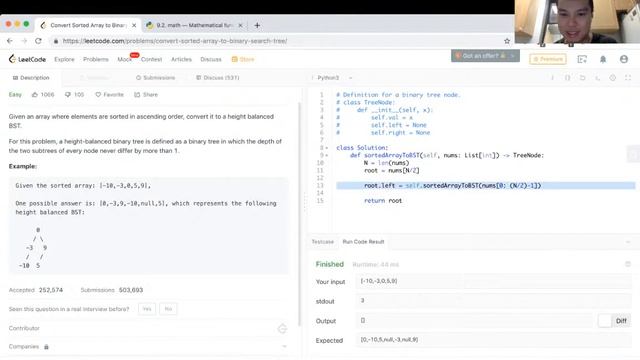Screen dimensions: 640x360
Task: Click the browser address bar URL
Action: pos(175,41)
